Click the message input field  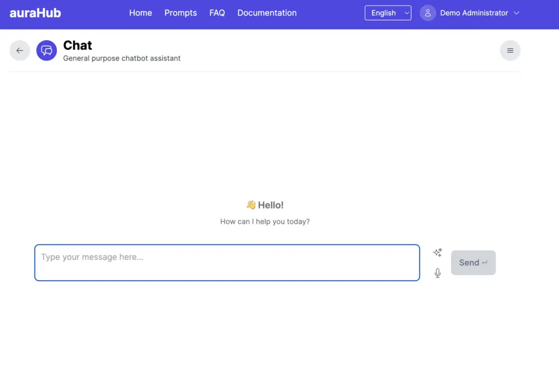point(227,263)
